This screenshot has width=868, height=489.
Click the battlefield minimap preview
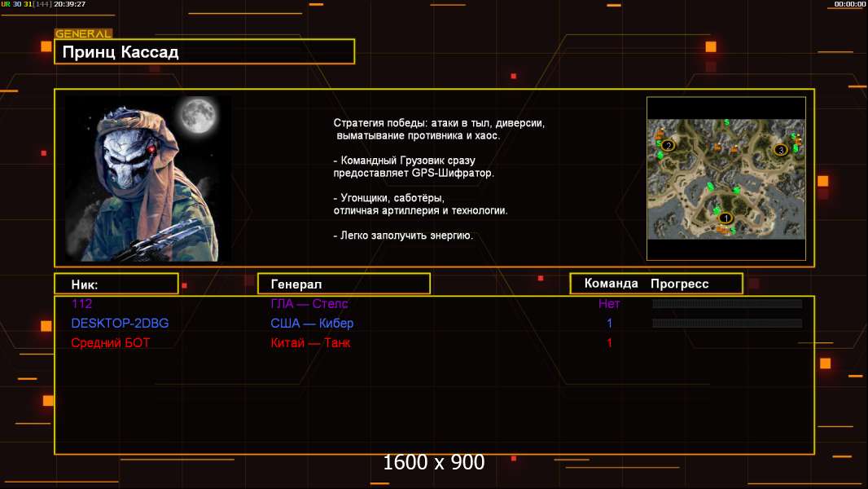coord(726,178)
